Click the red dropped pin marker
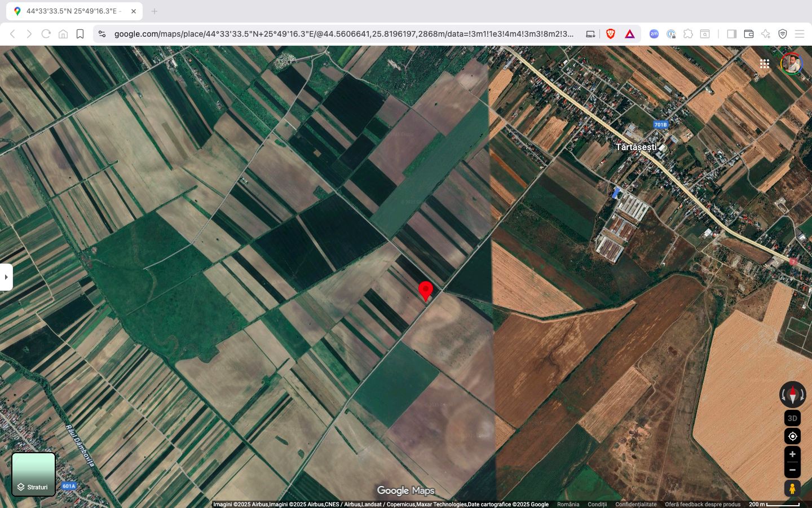Viewport: 812px width, 508px height. click(426, 291)
